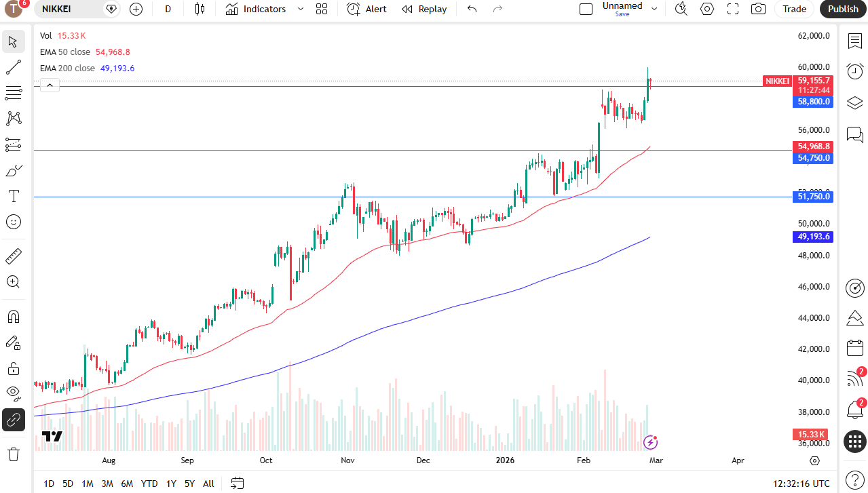Toggle stay in drawing mode
The height and width of the screenshot is (493, 868).
(13, 342)
